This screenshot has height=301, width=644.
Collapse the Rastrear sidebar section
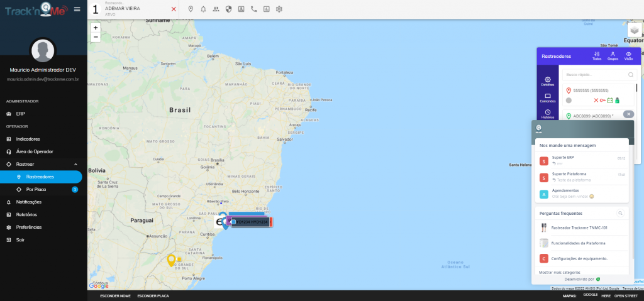pyautogui.click(x=43, y=164)
